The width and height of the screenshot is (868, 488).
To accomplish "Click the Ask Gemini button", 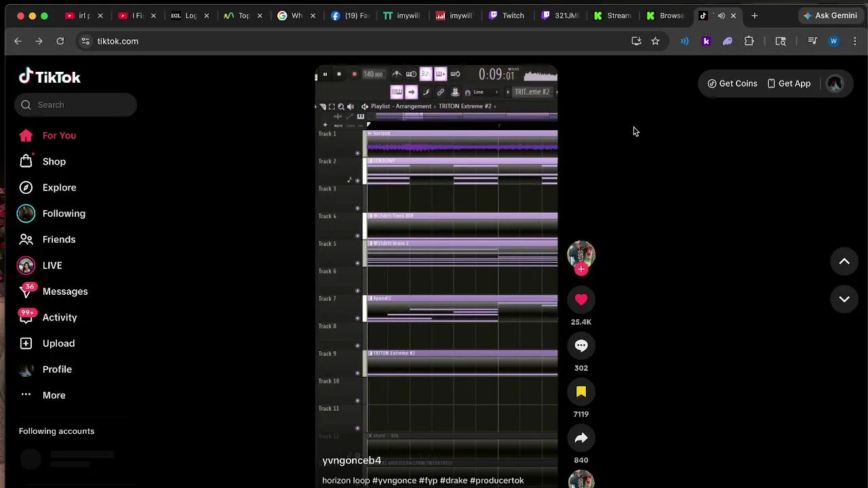I will [x=829, y=16].
